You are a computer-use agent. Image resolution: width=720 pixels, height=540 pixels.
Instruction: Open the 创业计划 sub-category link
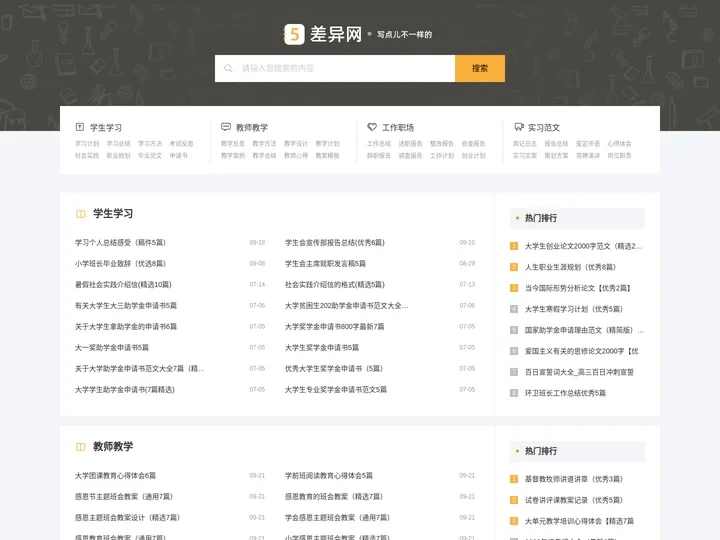point(473,156)
